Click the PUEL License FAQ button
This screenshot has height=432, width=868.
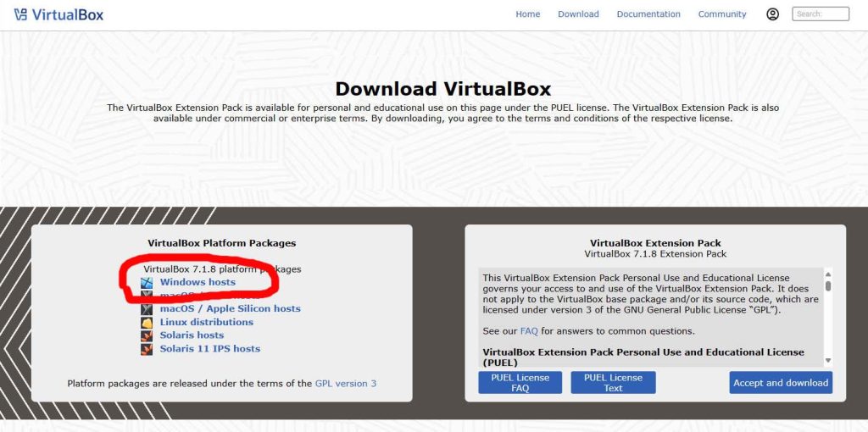[520, 383]
